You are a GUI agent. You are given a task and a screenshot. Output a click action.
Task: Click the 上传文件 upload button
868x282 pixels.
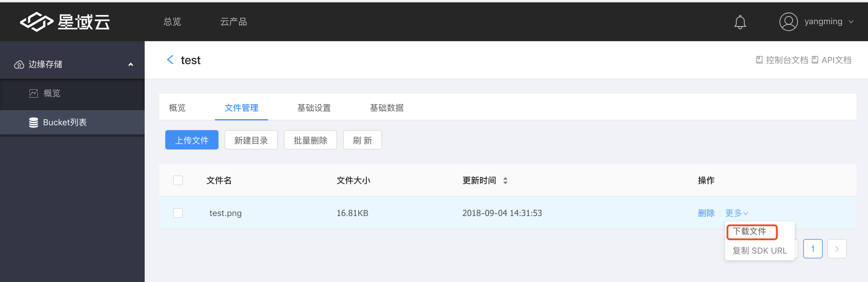pos(192,139)
